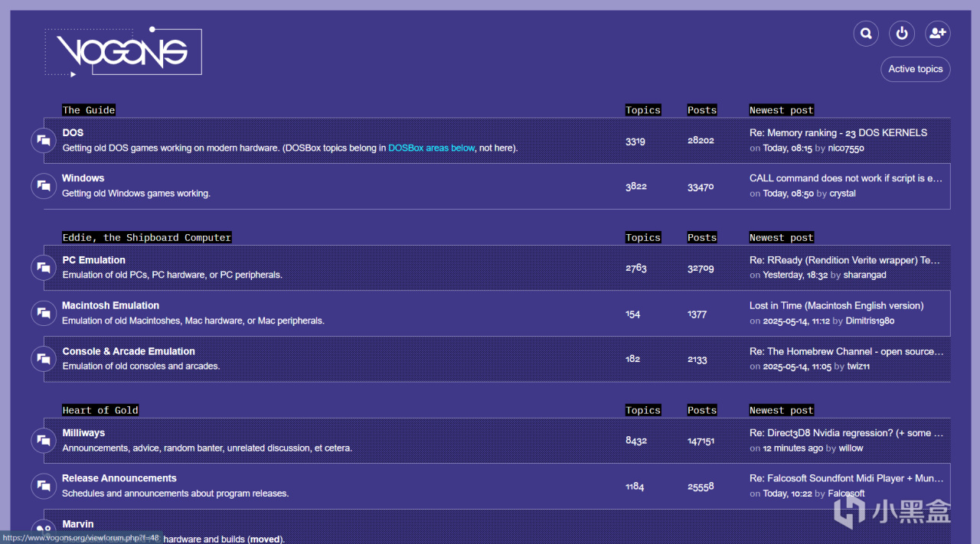Screen dimensions: 980x544
Task: Open the Windows forum
Action: point(83,178)
